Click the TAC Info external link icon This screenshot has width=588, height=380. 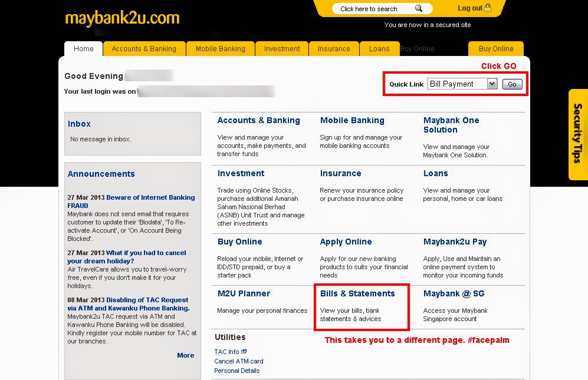(244, 352)
